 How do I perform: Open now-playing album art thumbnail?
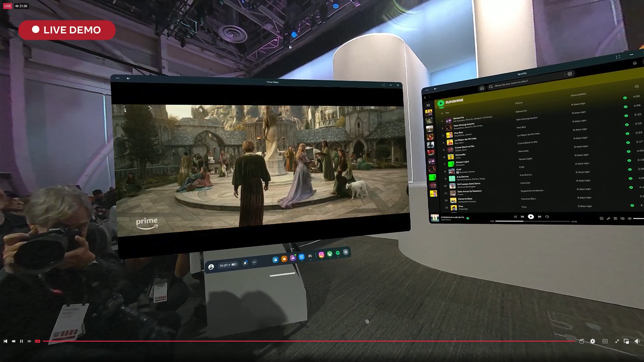click(x=435, y=218)
